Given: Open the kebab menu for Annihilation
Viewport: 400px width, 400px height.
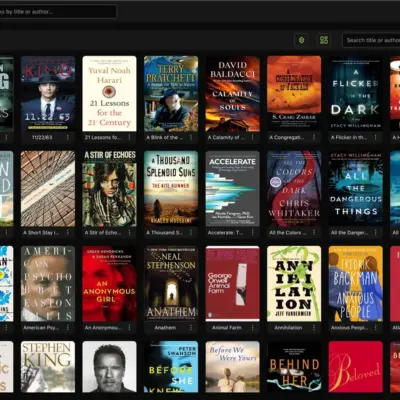Looking at the screenshot, I should click(x=314, y=328).
